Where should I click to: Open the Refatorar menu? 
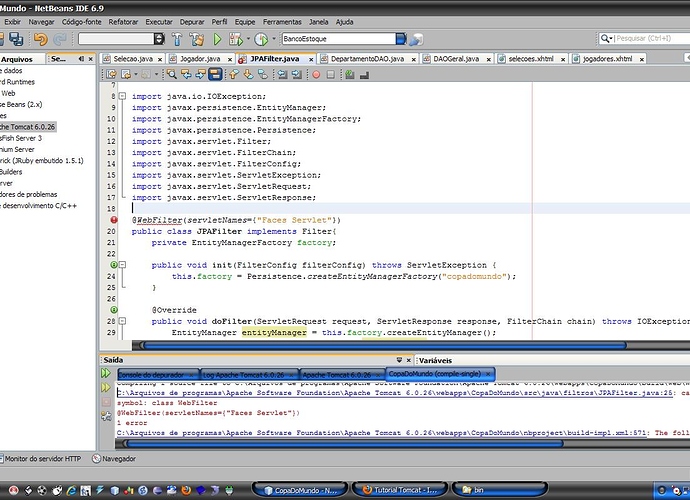click(x=124, y=21)
